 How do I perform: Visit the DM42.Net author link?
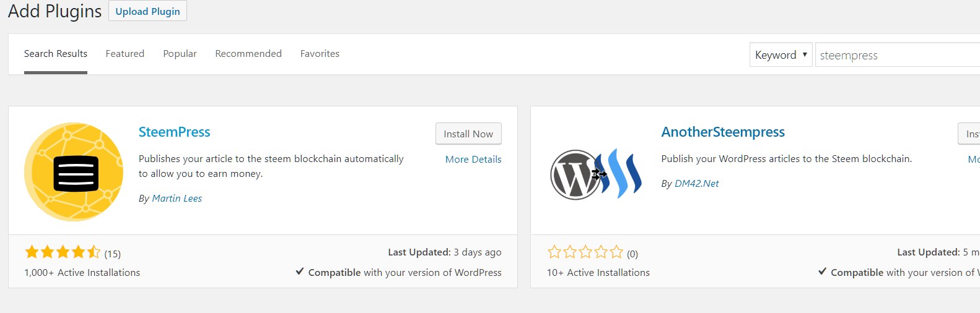click(696, 184)
